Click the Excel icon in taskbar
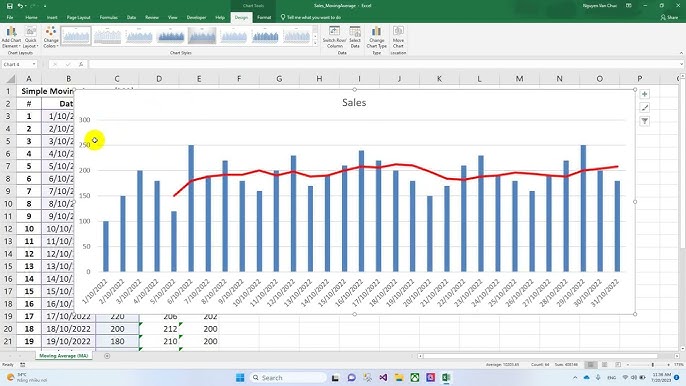 [x=446, y=377]
